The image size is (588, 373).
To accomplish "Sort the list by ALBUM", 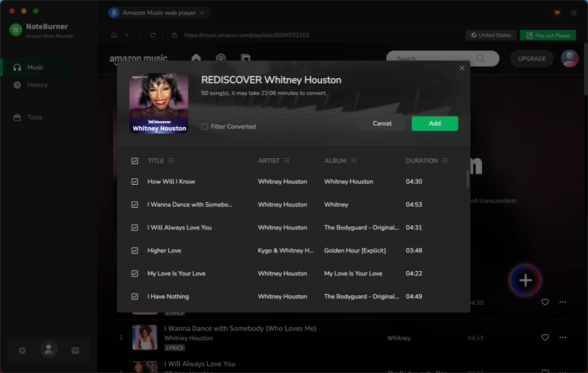I will tap(353, 161).
